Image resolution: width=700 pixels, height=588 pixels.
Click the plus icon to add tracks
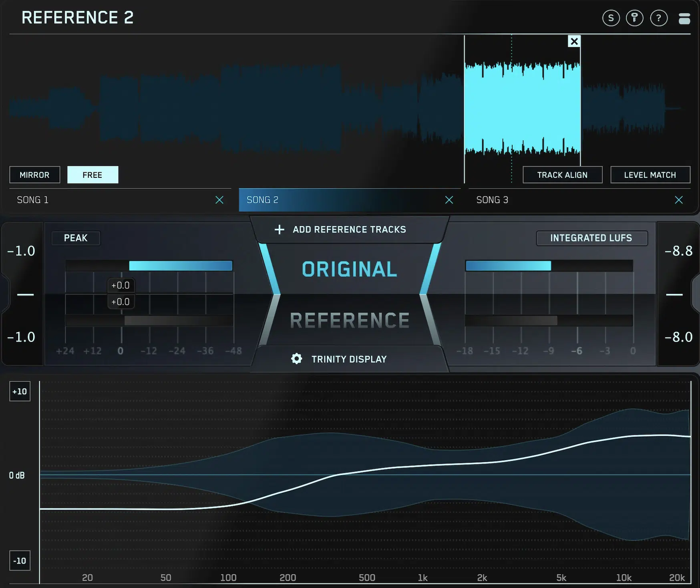click(x=280, y=230)
